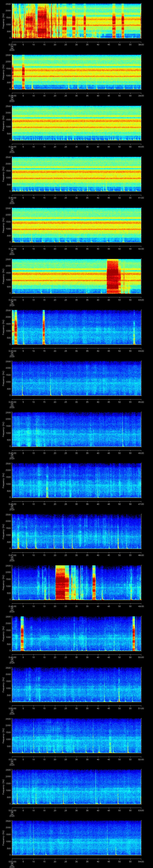This screenshot has height=868, width=153.
Task: Select the spectrogram panel starting at 0:37:00
Action: point(76,21)
